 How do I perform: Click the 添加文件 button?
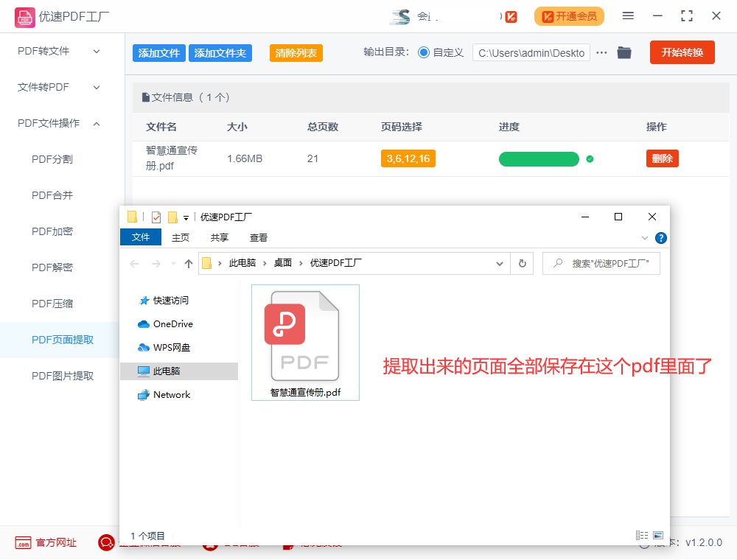[x=159, y=53]
